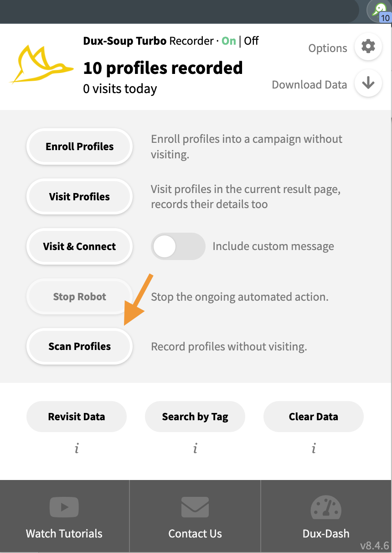The image size is (392, 553).
Task: Start Visit & Connect
Action: [80, 246]
